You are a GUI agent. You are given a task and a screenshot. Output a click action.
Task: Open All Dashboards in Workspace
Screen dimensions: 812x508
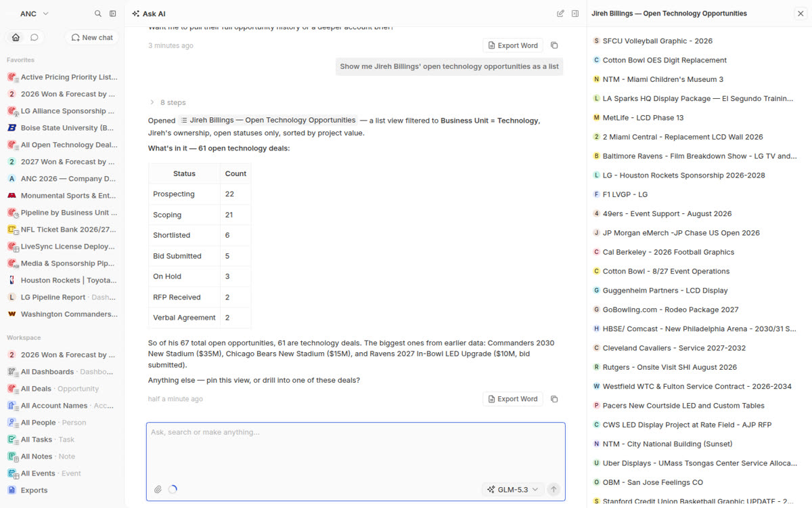tap(62, 372)
